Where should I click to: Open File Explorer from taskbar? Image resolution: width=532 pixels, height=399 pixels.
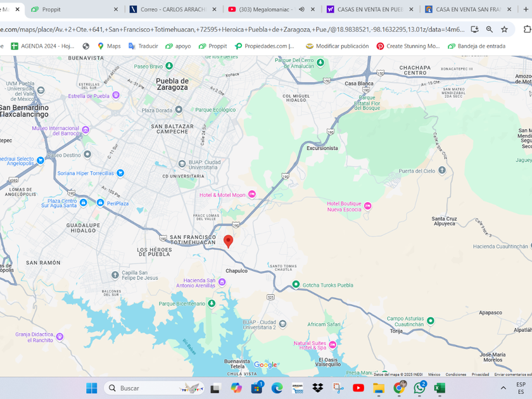pyautogui.click(x=379, y=388)
